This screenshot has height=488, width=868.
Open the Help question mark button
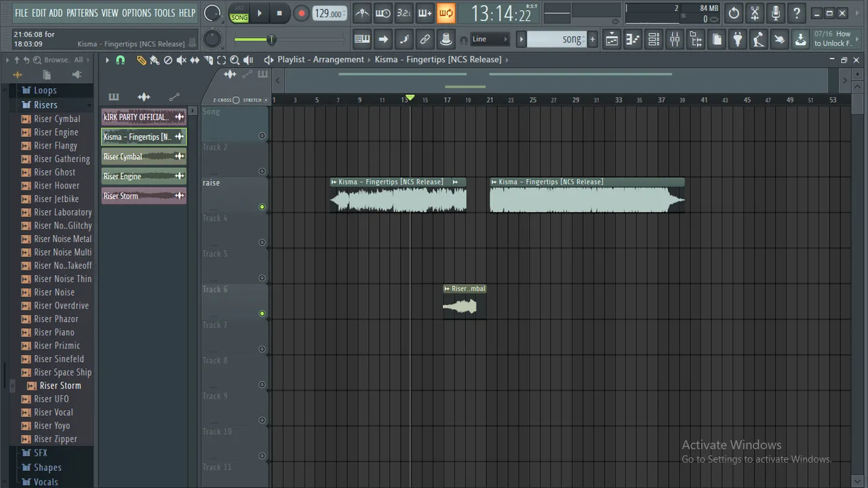coord(797,13)
